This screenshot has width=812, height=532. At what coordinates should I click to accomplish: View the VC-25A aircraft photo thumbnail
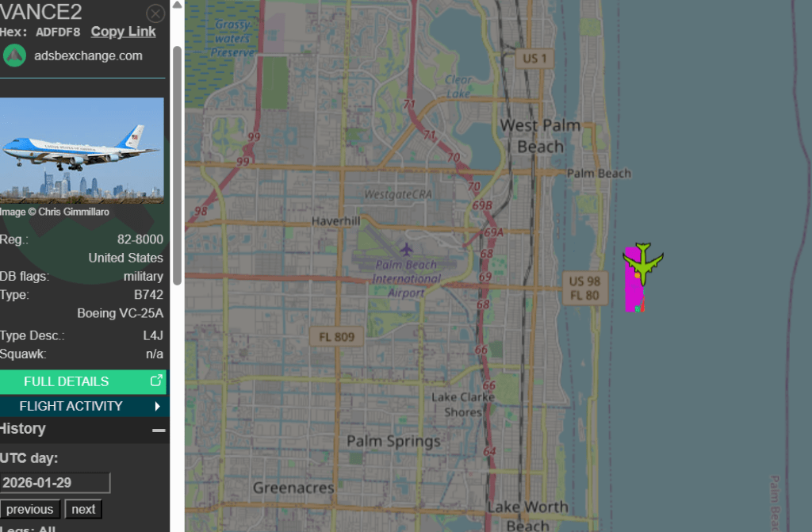(x=82, y=151)
